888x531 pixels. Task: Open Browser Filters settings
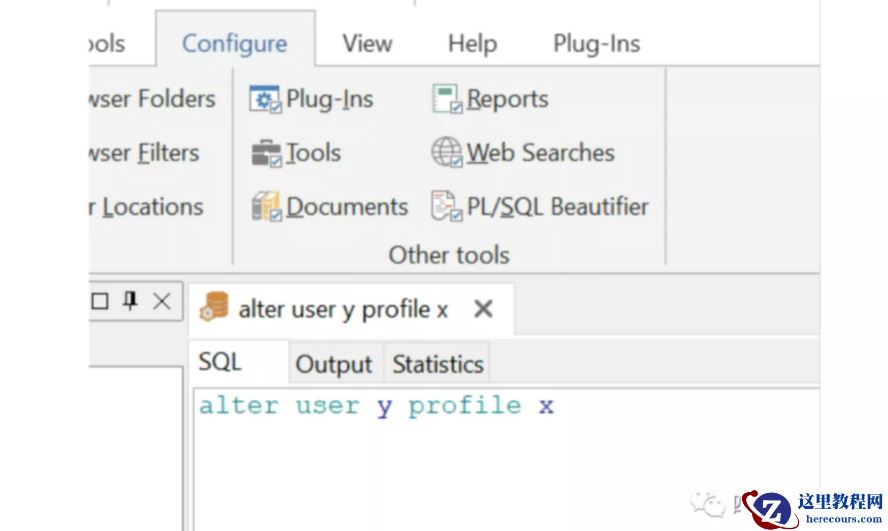click(x=144, y=153)
